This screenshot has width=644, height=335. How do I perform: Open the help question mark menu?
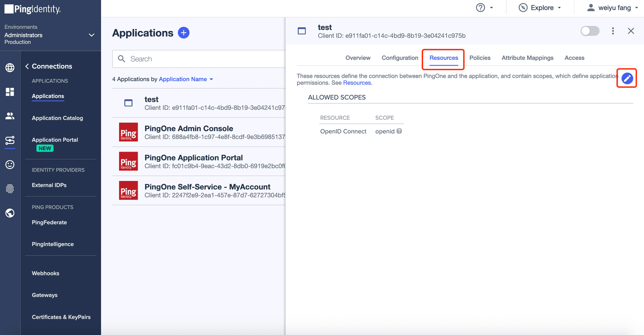click(481, 8)
